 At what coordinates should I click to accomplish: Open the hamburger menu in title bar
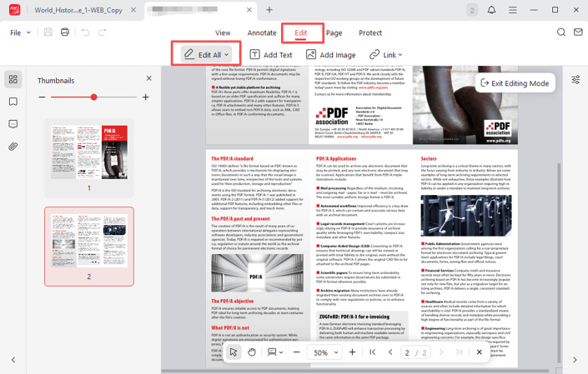(x=513, y=10)
